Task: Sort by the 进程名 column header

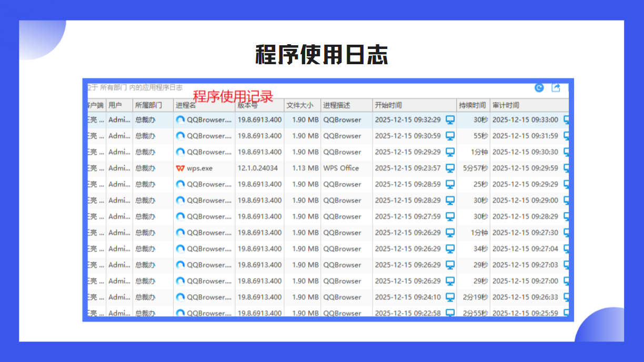Action: (204, 105)
